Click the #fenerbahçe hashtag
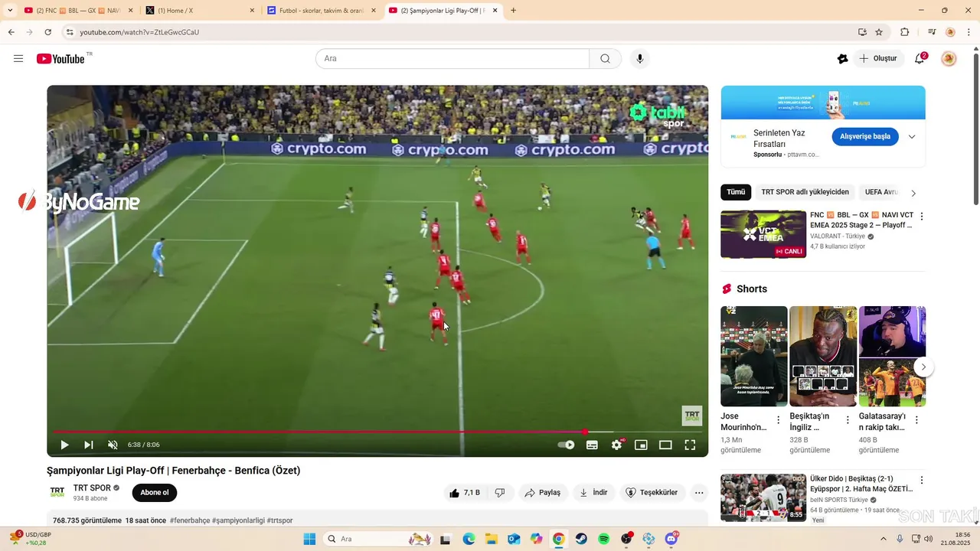Viewport: 980px width, 551px height. click(190, 520)
